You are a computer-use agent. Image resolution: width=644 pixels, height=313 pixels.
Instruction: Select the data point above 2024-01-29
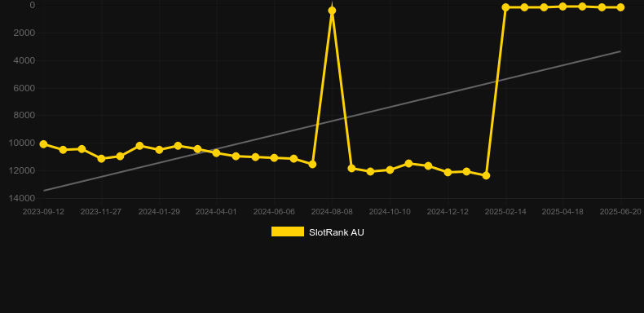click(159, 150)
